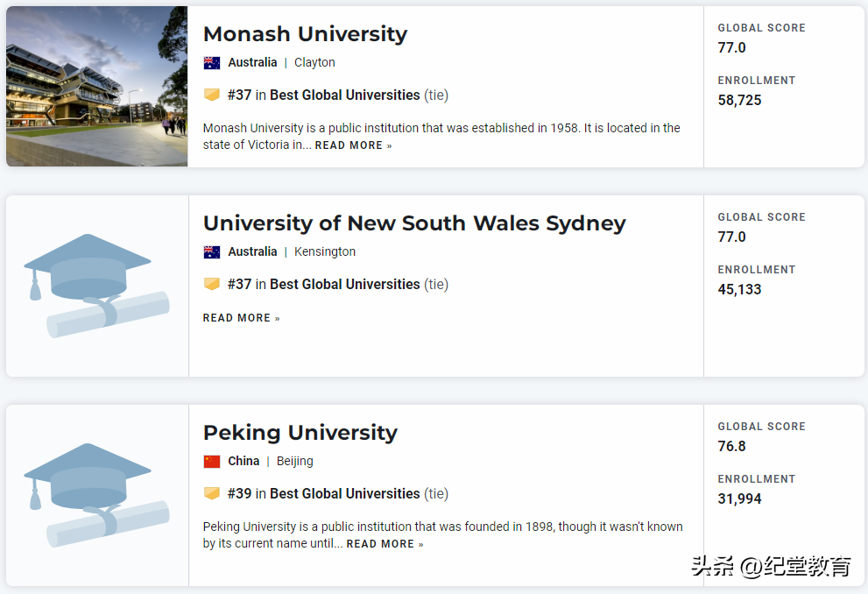
Task: Click the Australian flag icon under Monash University
Action: point(212,63)
